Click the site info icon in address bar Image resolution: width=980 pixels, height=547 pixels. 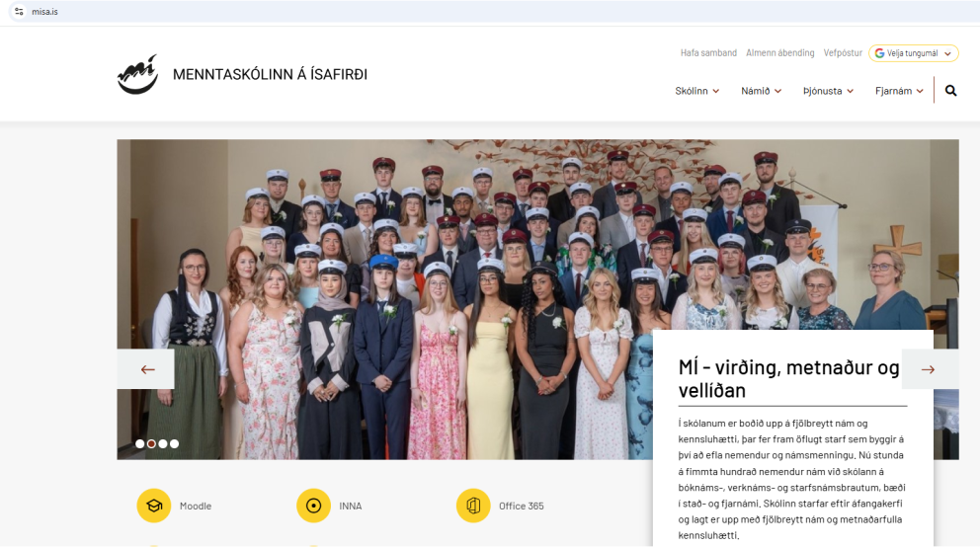point(19,12)
